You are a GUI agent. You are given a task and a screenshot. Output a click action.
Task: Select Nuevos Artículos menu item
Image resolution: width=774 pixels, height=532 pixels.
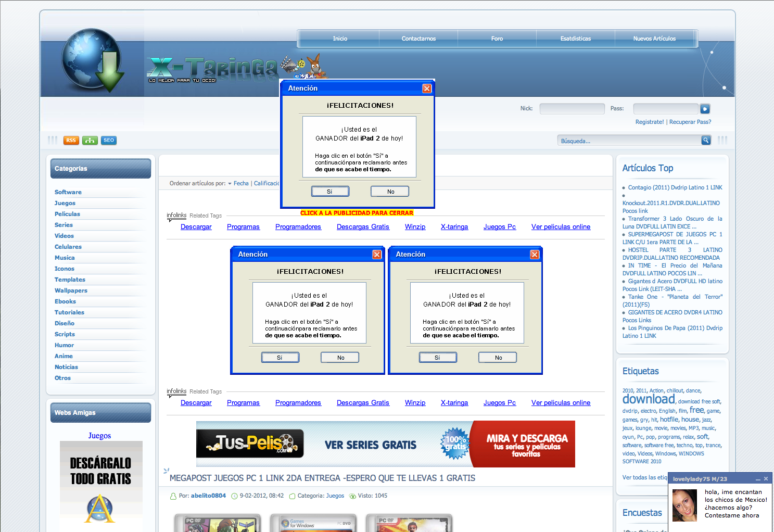point(654,39)
